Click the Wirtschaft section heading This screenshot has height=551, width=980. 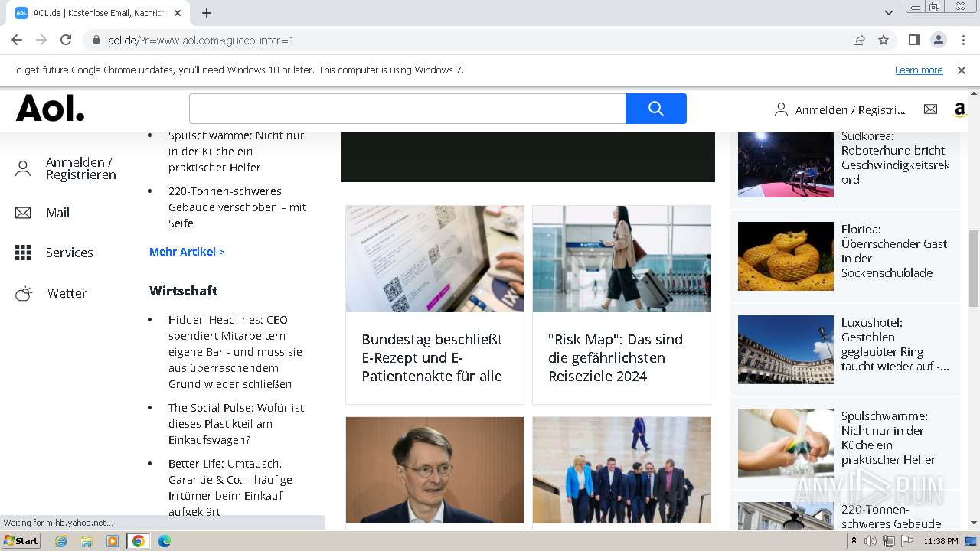pyautogui.click(x=184, y=291)
